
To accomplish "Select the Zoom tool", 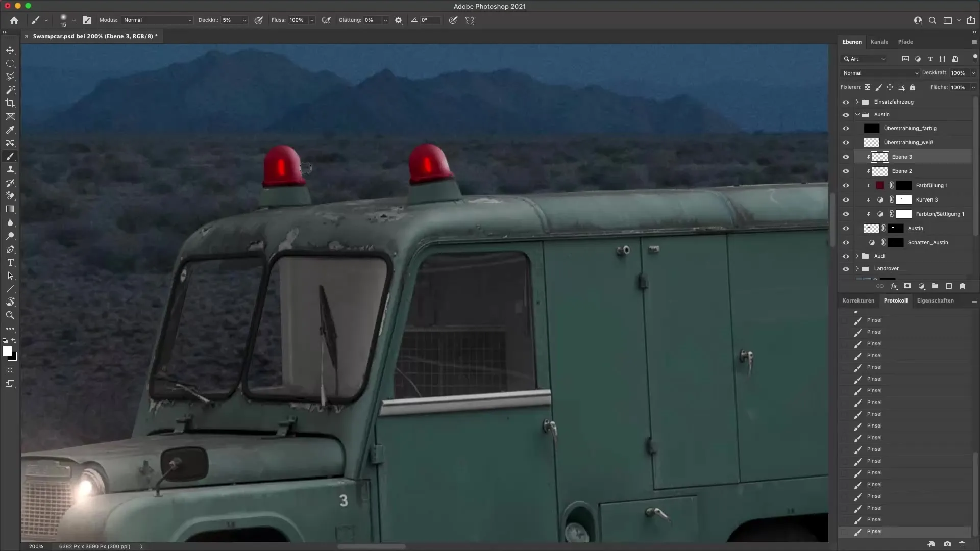I will [x=10, y=315].
